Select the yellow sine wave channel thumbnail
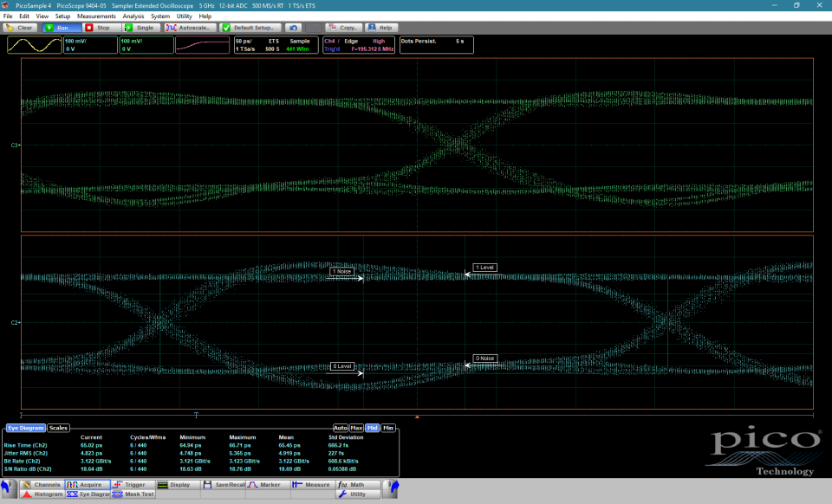The image size is (832, 504). coord(35,45)
